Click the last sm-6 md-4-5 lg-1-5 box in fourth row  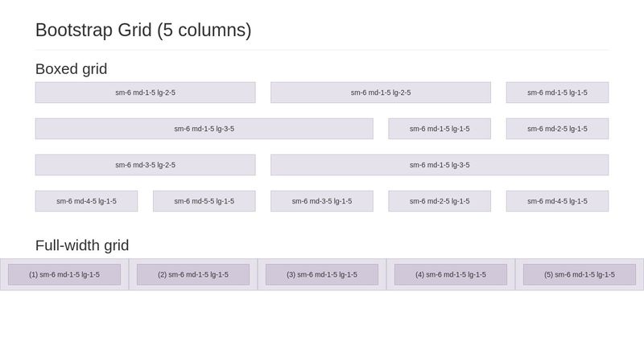[557, 201]
